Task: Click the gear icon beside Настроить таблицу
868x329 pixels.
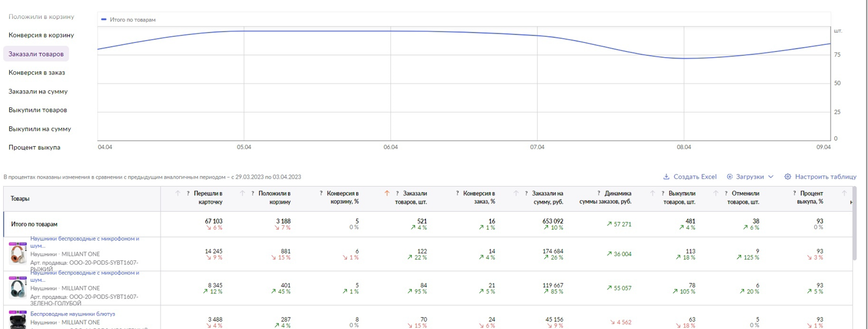Action: 788,177
